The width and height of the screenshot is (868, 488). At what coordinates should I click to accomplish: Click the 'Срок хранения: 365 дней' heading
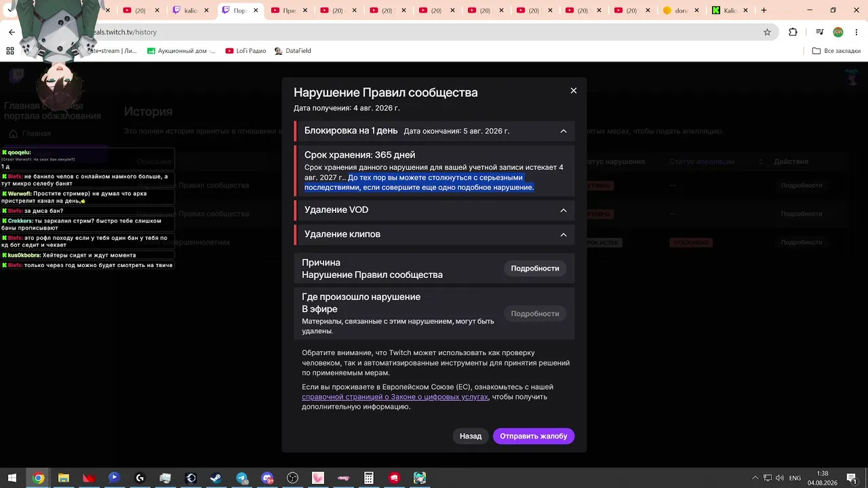pos(359,155)
